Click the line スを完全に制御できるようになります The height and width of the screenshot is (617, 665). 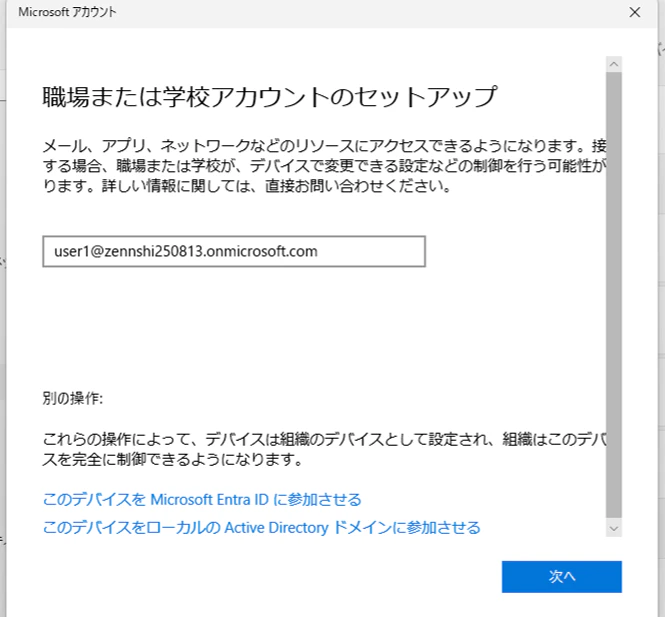pos(172,459)
